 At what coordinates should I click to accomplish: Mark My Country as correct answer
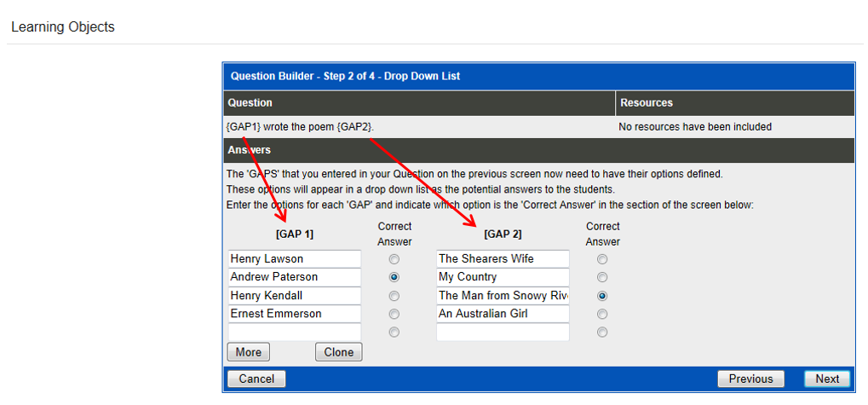pos(602,277)
